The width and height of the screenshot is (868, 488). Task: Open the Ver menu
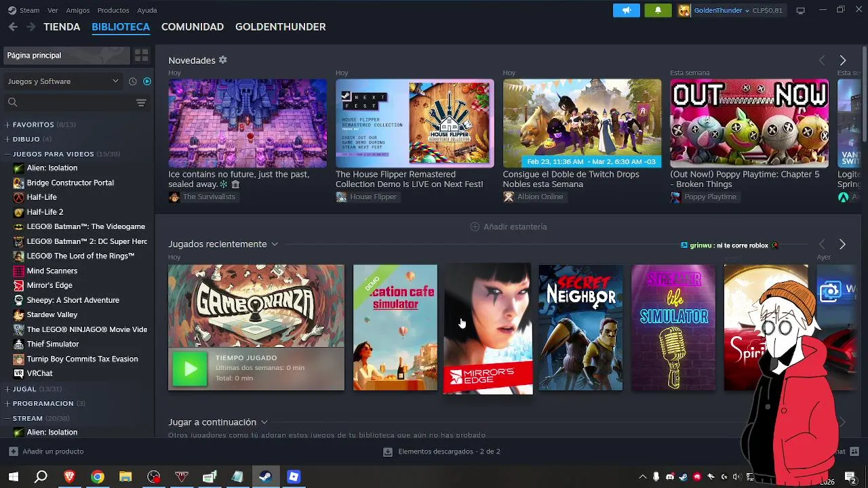coord(53,10)
